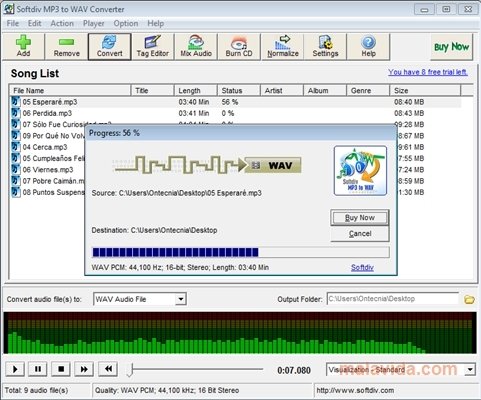Sort by Album column header

point(325,90)
